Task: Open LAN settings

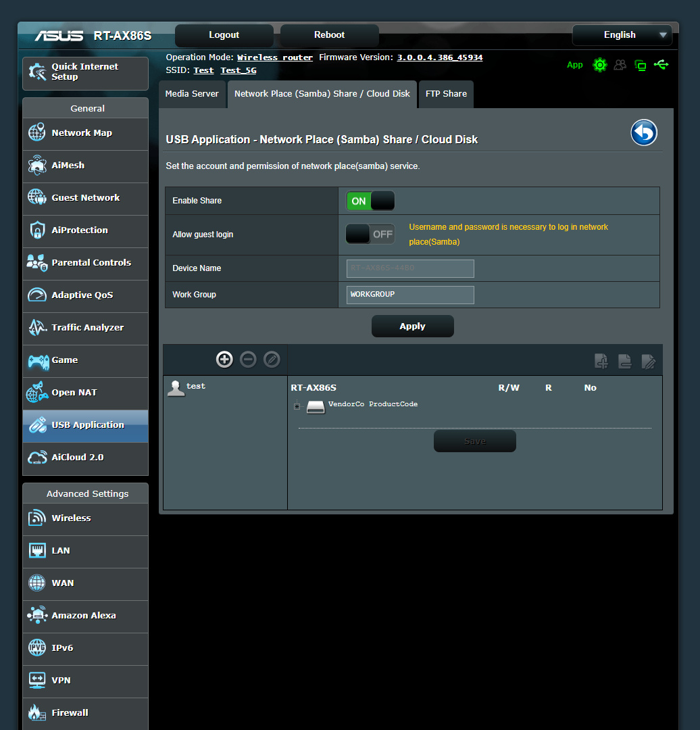Action: (85, 552)
